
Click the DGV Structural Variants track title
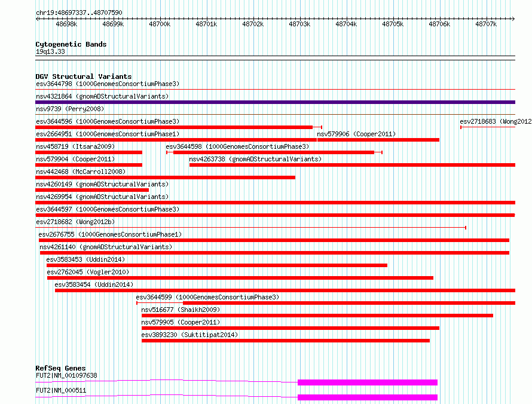[84, 76]
